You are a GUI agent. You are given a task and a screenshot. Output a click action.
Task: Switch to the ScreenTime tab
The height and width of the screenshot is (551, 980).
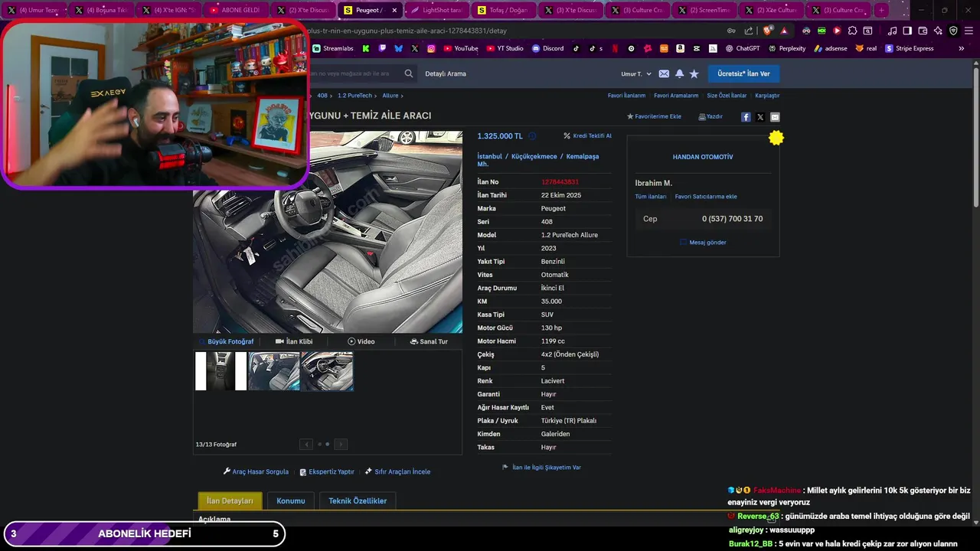click(x=703, y=10)
